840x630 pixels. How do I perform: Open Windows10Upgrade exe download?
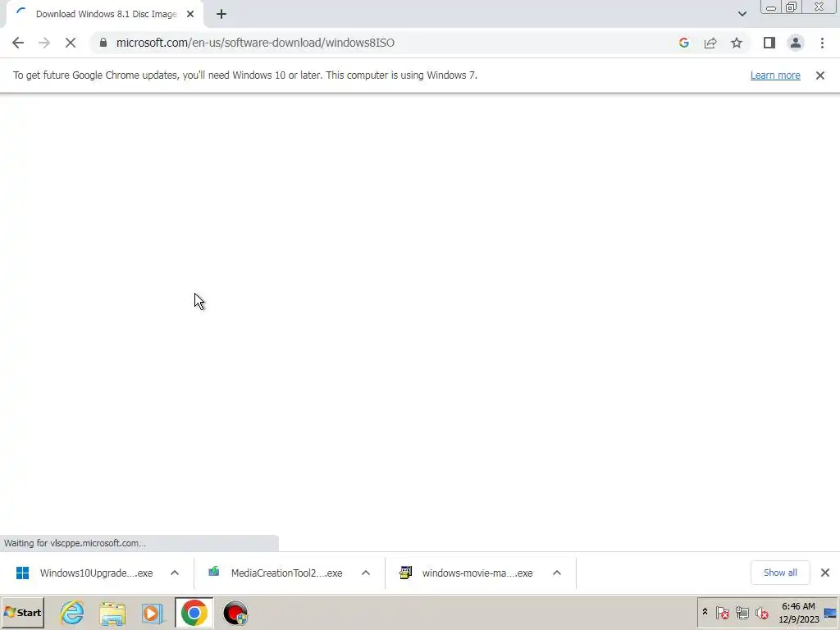pos(96,573)
